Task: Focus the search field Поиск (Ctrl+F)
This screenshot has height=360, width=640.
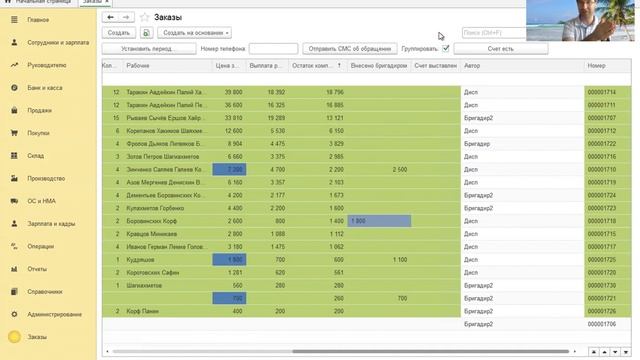Action: [x=494, y=33]
